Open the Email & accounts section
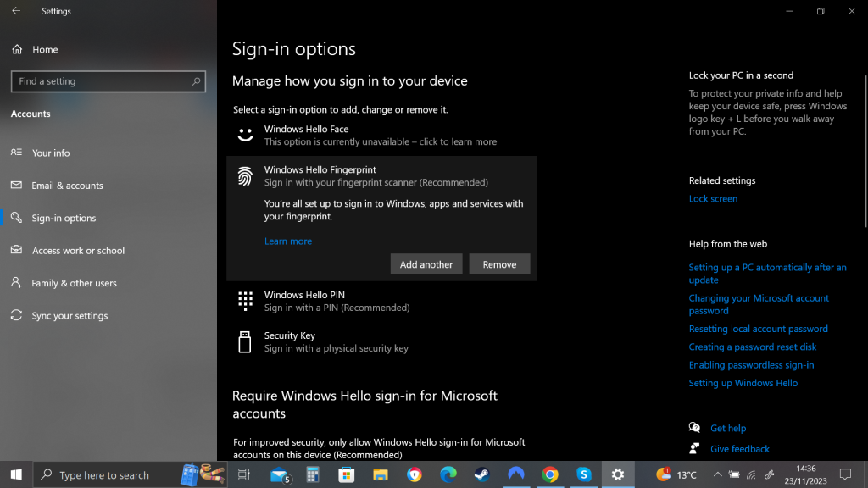Viewport: 868px width, 488px height. coord(67,186)
